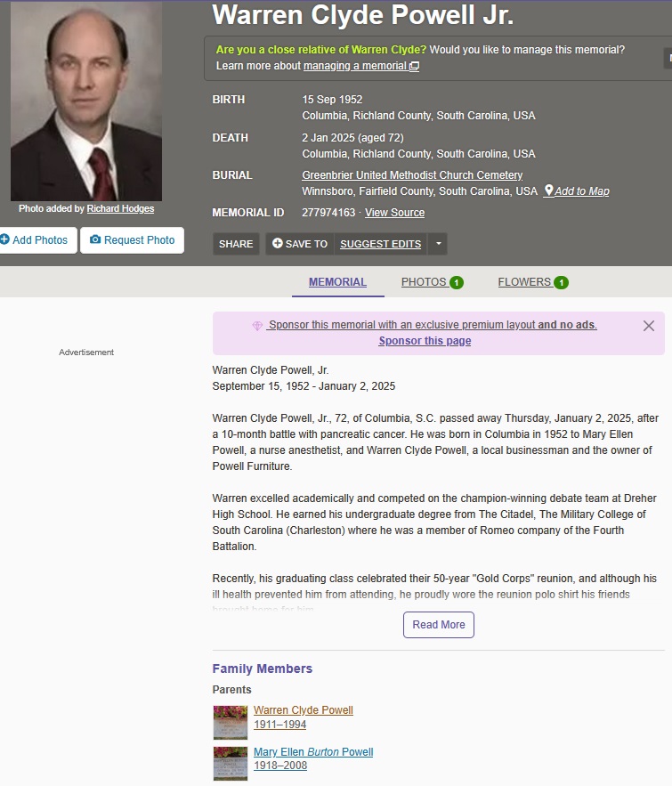The height and width of the screenshot is (786, 672).
Task: Switch to the MEMORIAL tab
Action: pyautogui.click(x=337, y=282)
